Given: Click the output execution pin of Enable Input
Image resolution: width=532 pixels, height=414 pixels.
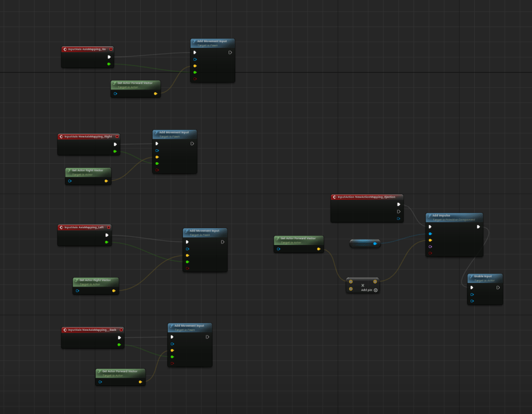Looking at the screenshot, I should click(x=498, y=288).
